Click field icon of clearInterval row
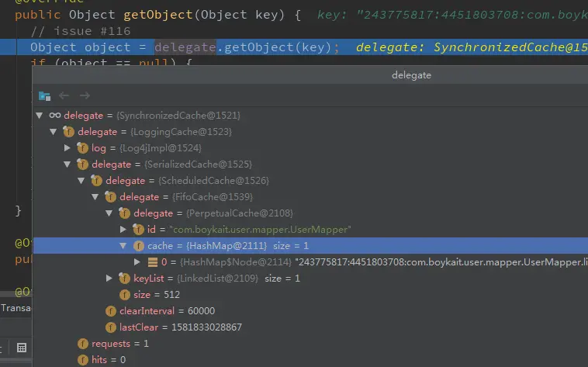 (x=111, y=310)
